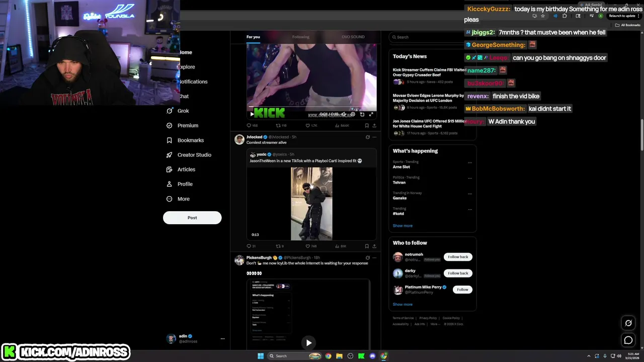644x362 pixels.
Task: Open Articles in the sidebar
Action: pyautogui.click(x=181, y=169)
